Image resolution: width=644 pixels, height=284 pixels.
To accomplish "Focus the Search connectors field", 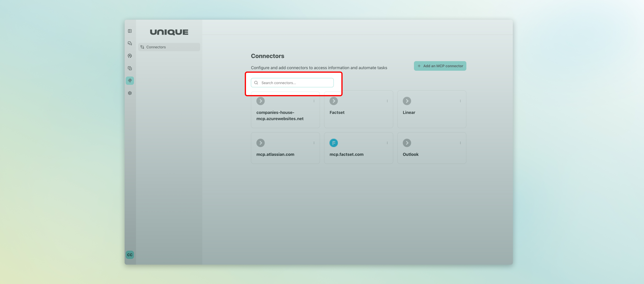I will pos(292,83).
